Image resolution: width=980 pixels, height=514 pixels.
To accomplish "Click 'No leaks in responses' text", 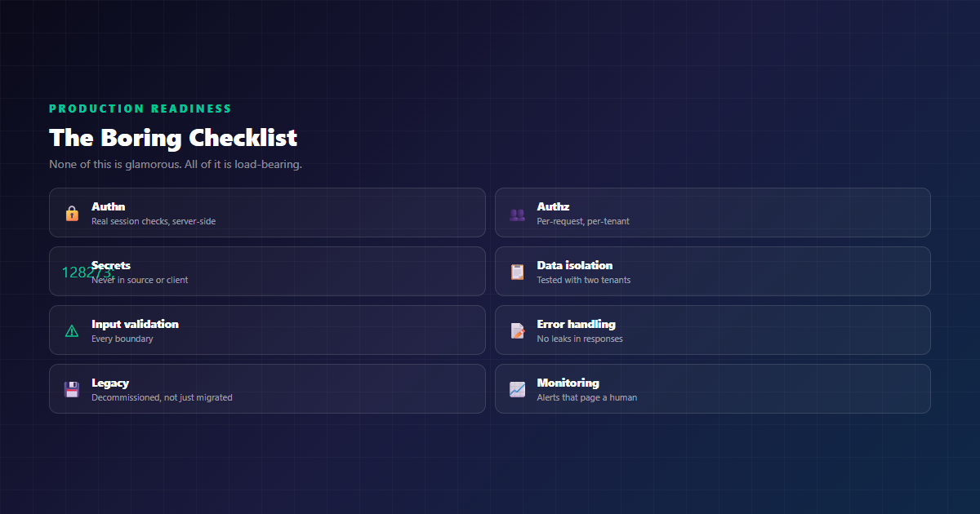I will point(580,339).
